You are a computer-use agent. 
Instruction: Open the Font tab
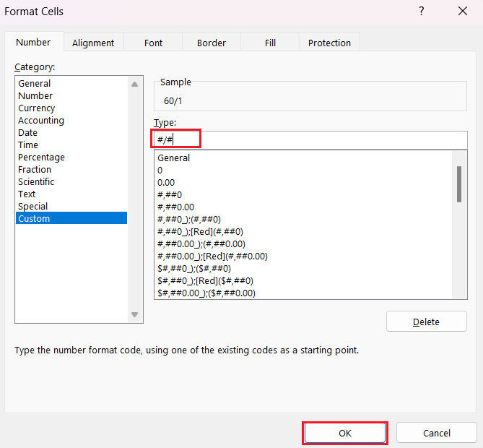(x=153, y=43)
